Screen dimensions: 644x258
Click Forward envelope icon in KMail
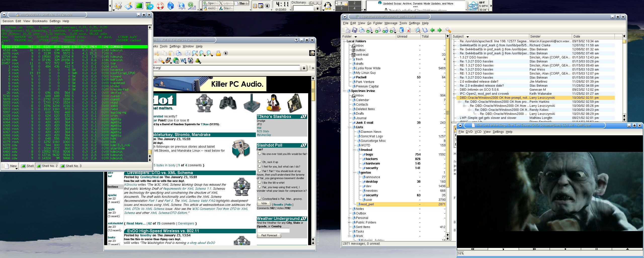[392, 30]
